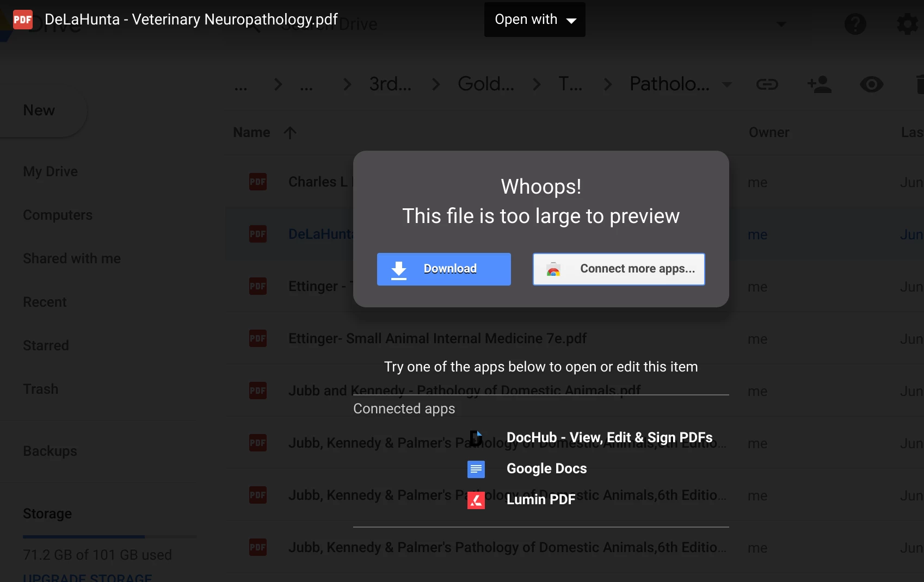
Task: Open the file with Lumin PDF
Action: tap(541, 499)
